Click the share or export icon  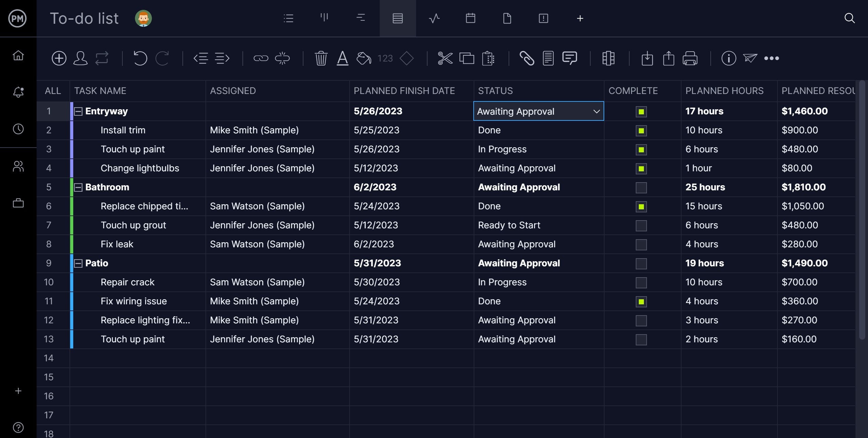tap(668, 58)
